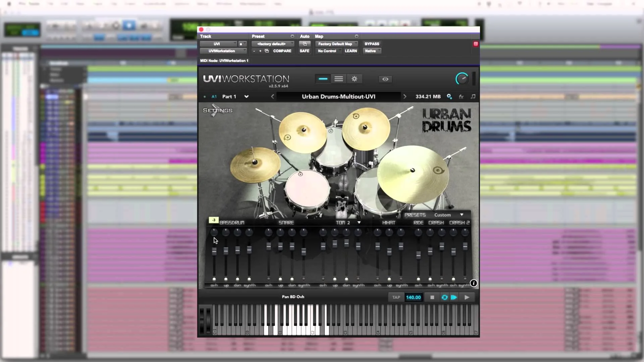The image size is (644, 362).
Task: Click the 140.00 tempo field
Action: (x=413, y=297)
